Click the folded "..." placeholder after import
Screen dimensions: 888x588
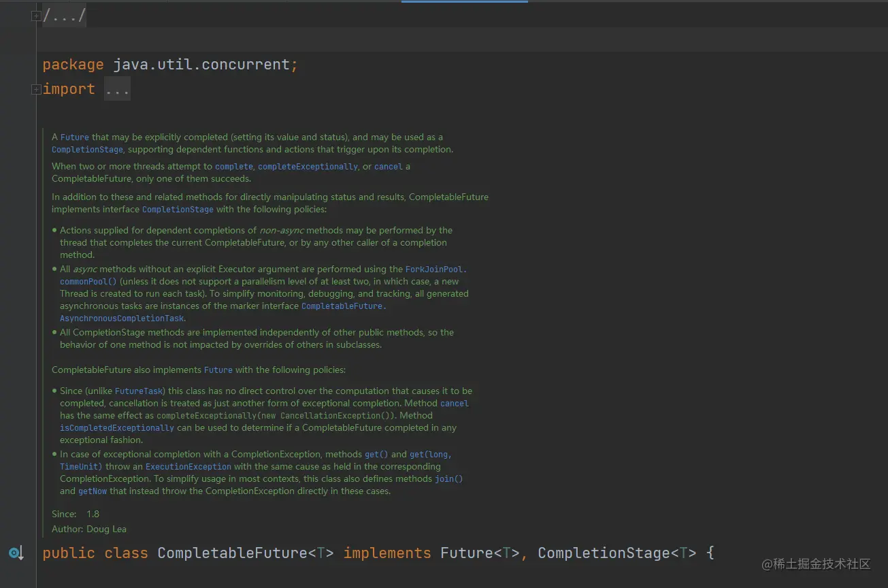(117, 89)
